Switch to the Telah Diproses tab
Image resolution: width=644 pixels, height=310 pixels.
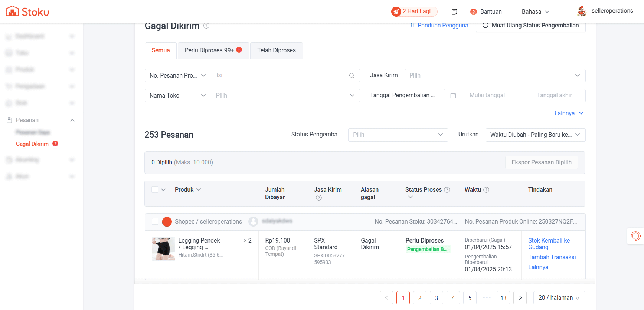276,50
